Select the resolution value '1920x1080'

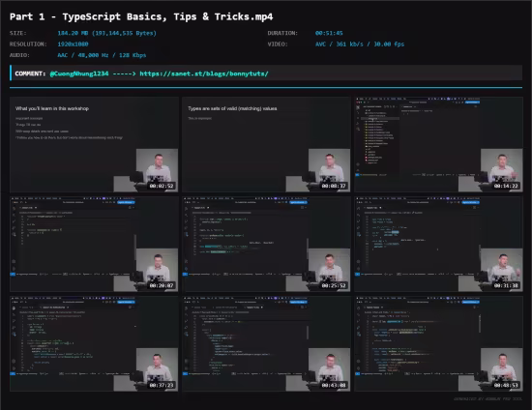click(73, 44)
